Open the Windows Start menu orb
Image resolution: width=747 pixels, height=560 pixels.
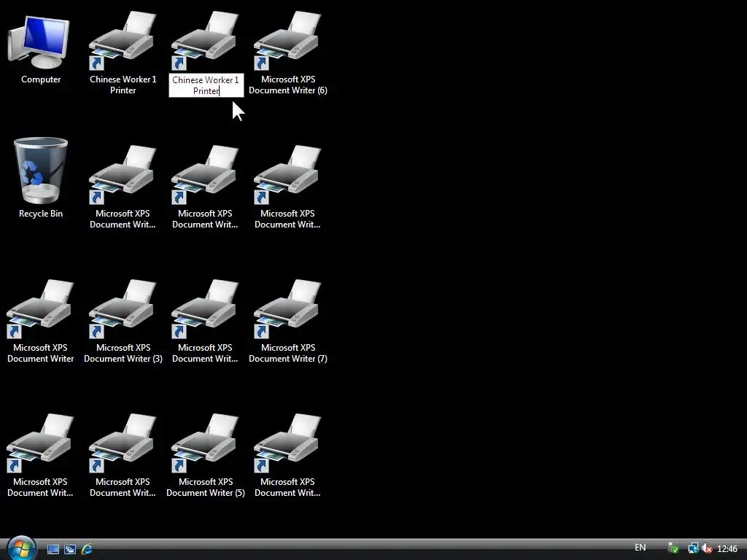tap(22, 548)
